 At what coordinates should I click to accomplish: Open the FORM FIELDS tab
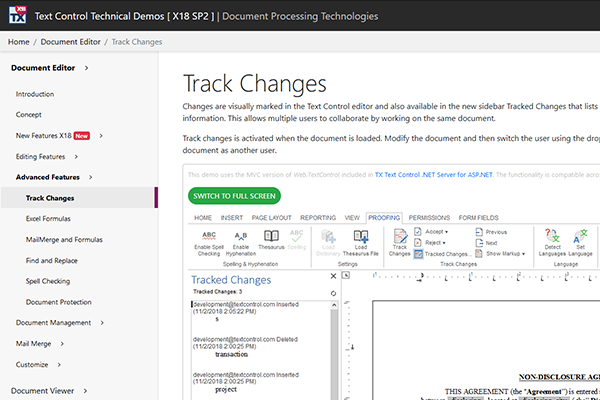pos(478,218)
